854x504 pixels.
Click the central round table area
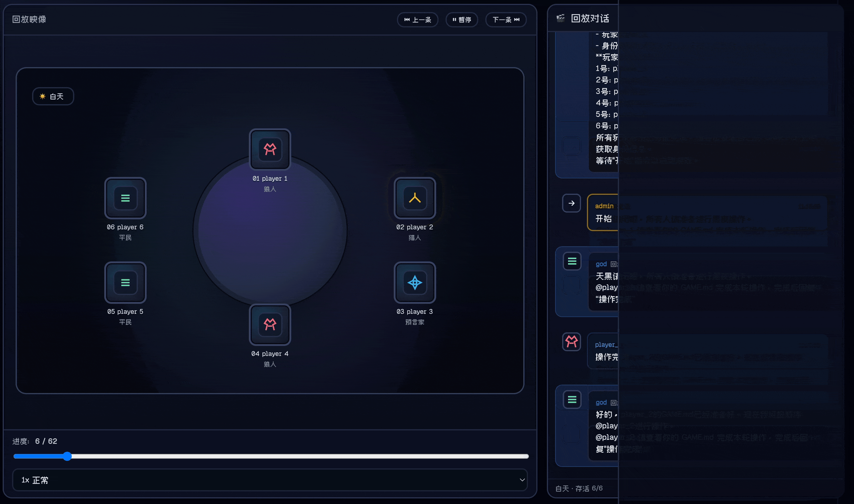[x=270, y=231]
